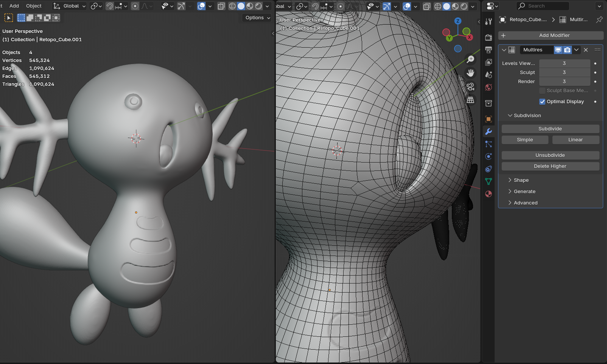Open the Object menu

click(34, 6)
